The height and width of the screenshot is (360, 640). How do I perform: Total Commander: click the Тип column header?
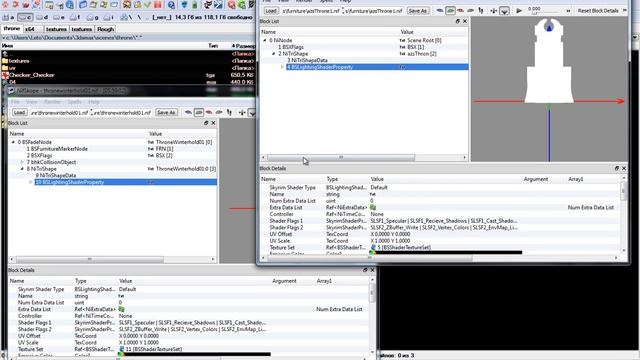tap(213, 46)
